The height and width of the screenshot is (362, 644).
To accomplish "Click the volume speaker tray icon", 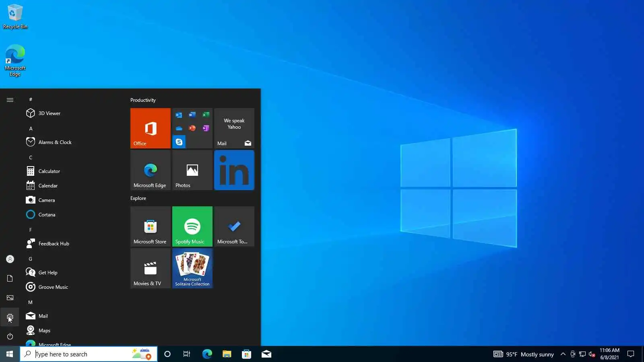I will coord(592,354).
